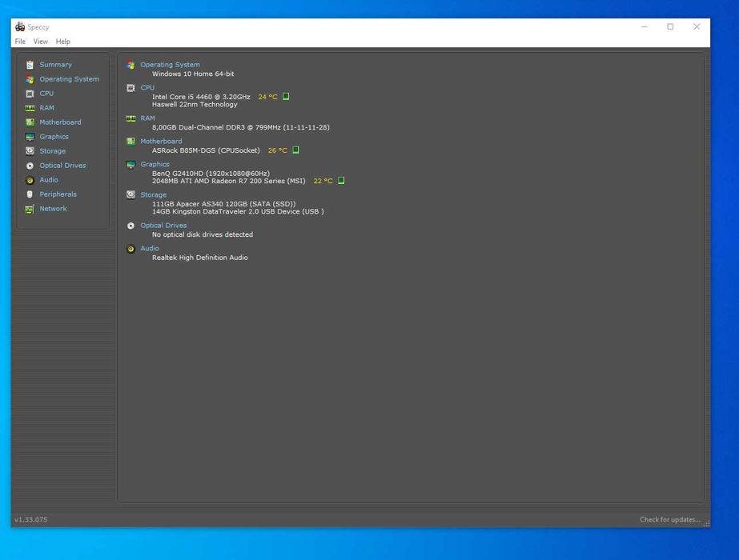Click the 22 °C graphics temperature value
The width and height of the screenshot is (739, 560).
[x=323, y=181]
